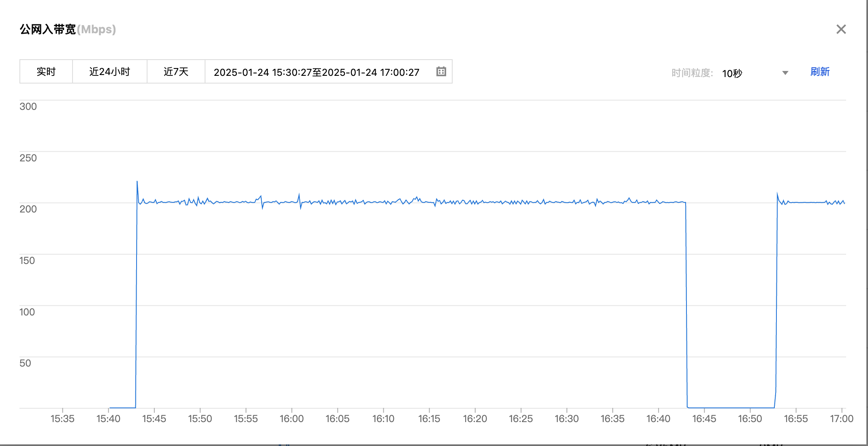Select the 近7天 time range
This screenshot has width=868, height=446.
[176, 72]
